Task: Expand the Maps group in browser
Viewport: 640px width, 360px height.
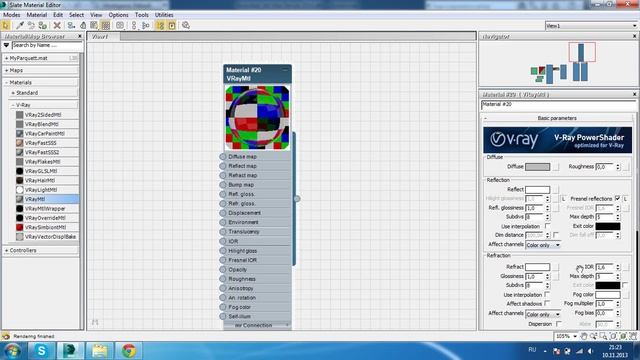Action: (x=7, y=71)
